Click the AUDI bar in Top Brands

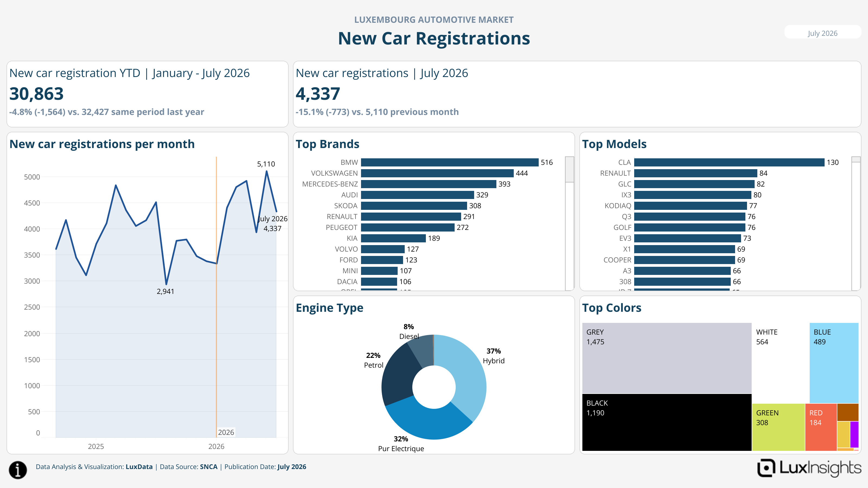pyautogui.click(x=417, y=195)
